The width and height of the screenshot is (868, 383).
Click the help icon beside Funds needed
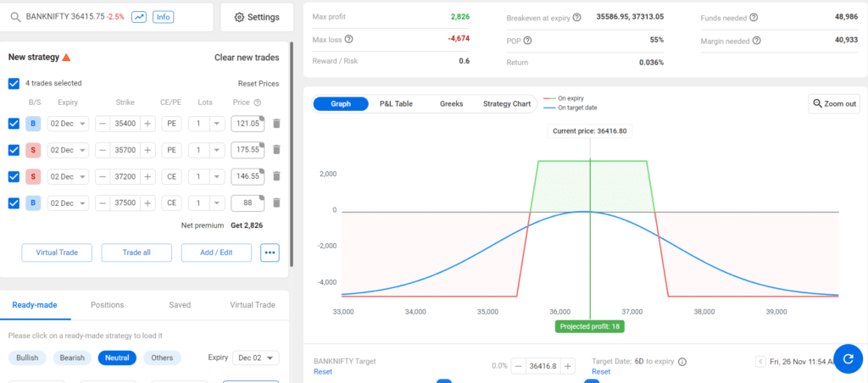coord(754,18)
